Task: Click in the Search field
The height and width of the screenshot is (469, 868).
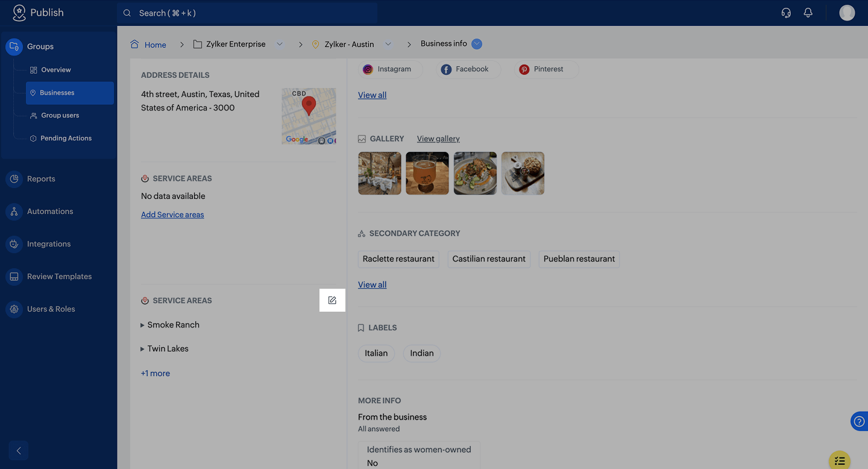Action: point(247,13)
